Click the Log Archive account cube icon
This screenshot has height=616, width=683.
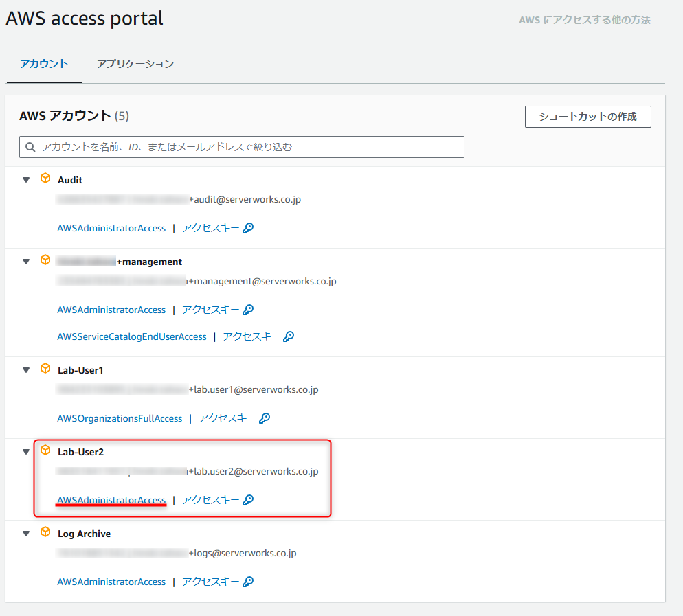pos(45,532)
